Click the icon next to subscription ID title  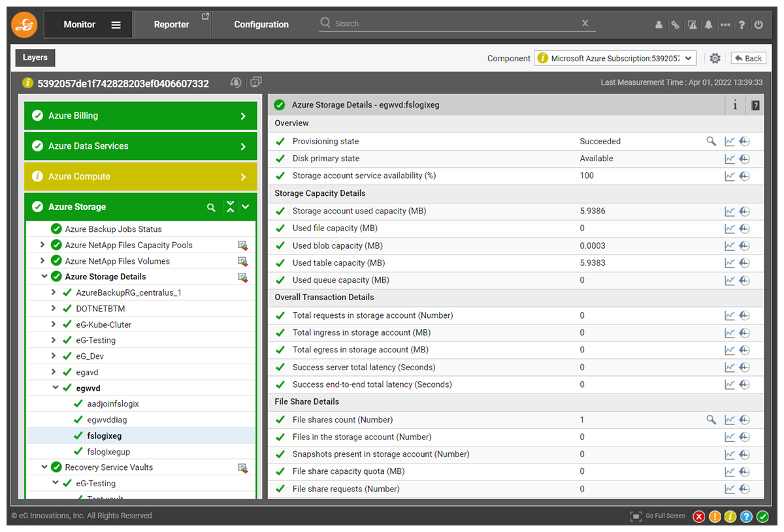pyautogui.click(x=236, y=82)
